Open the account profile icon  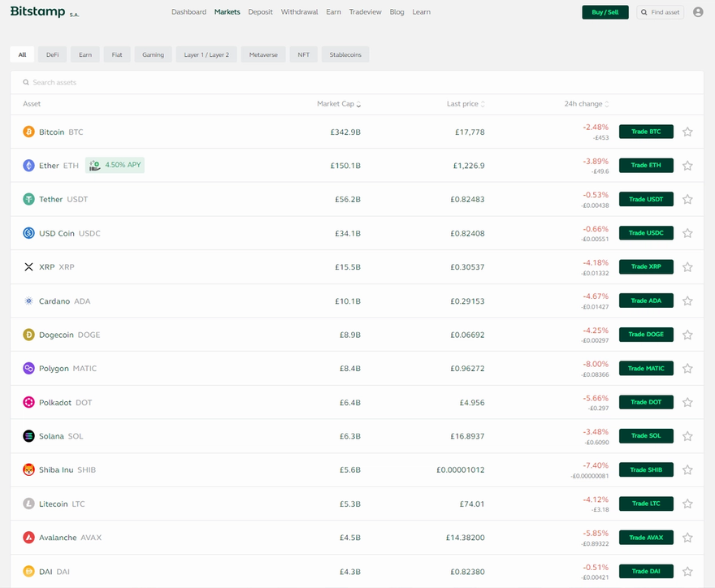coord(698,11)
